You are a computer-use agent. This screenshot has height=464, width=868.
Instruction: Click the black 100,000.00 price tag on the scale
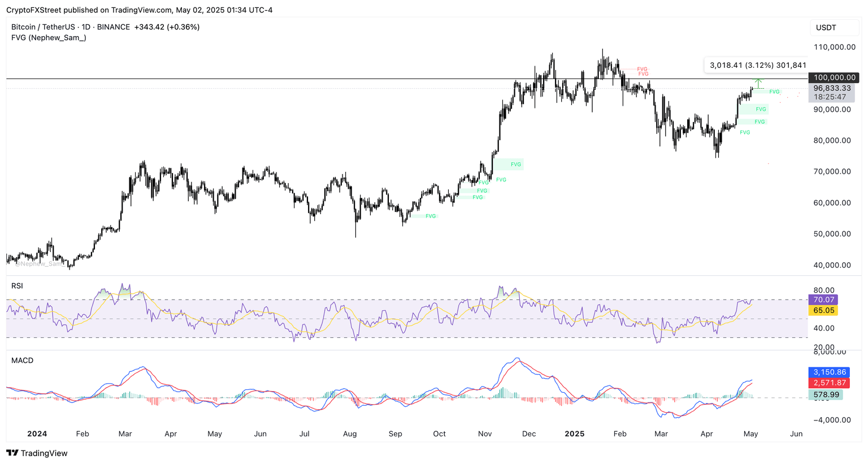pos(834,77)
